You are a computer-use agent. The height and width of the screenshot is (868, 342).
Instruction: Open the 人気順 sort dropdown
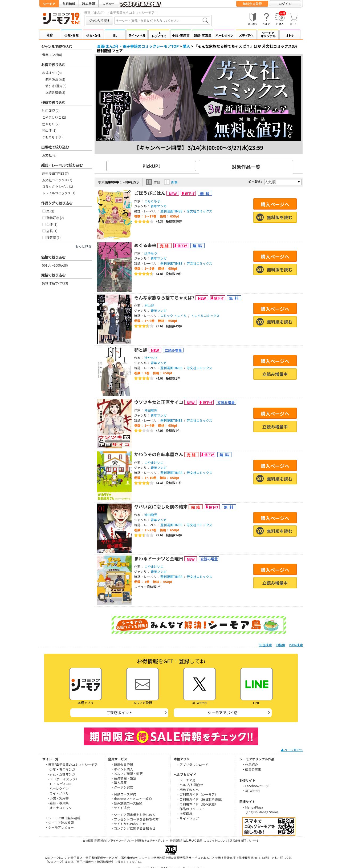coord(282,182)
